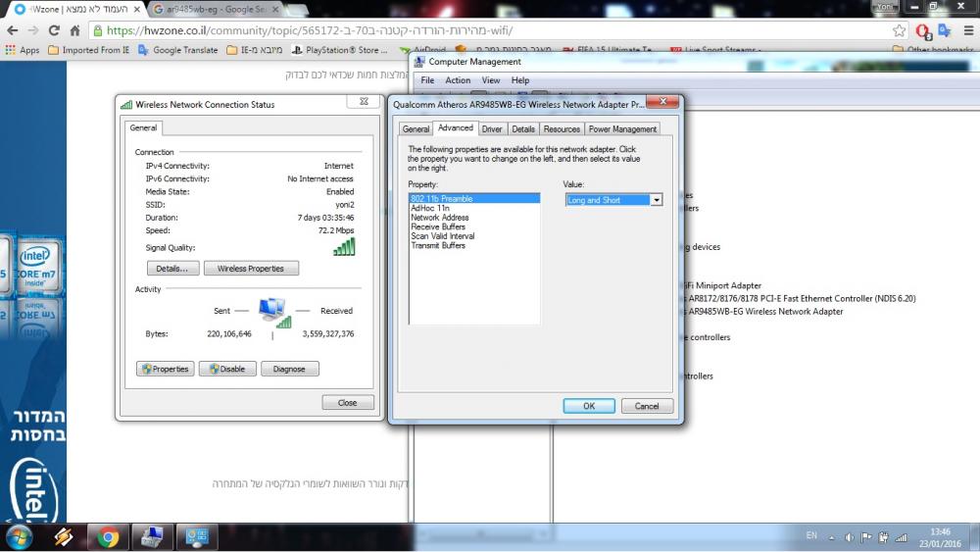The image size is (980, 552).
Task: Select the Scan Valid Interval property
Action: (474, 235)
